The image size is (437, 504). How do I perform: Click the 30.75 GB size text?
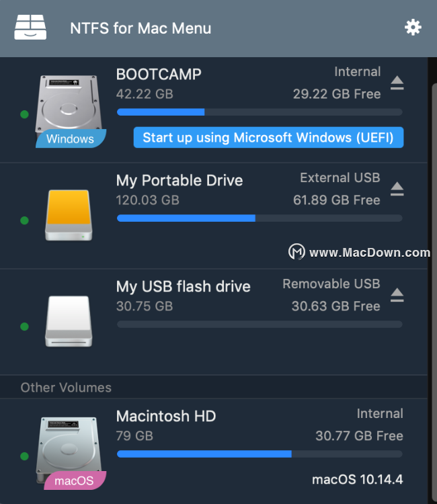[x=145, y=306]
